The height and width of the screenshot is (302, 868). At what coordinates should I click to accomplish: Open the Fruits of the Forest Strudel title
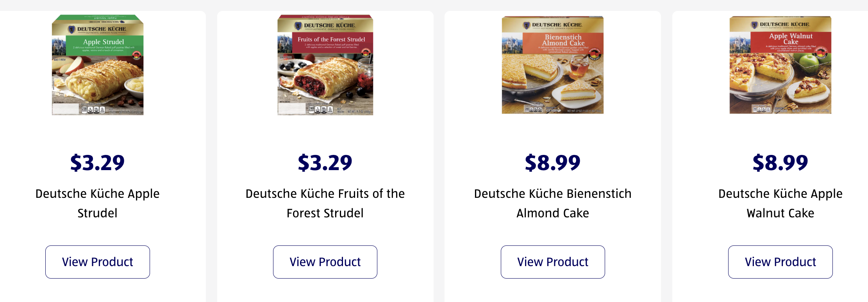[325, 203]
